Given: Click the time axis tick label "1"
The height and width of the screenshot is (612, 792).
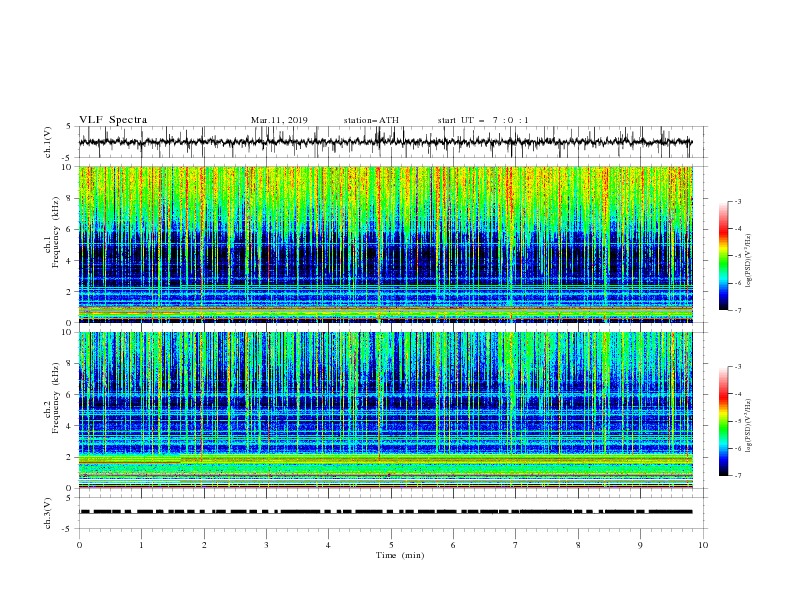Looking at the screenshot, I should [141, 545].
